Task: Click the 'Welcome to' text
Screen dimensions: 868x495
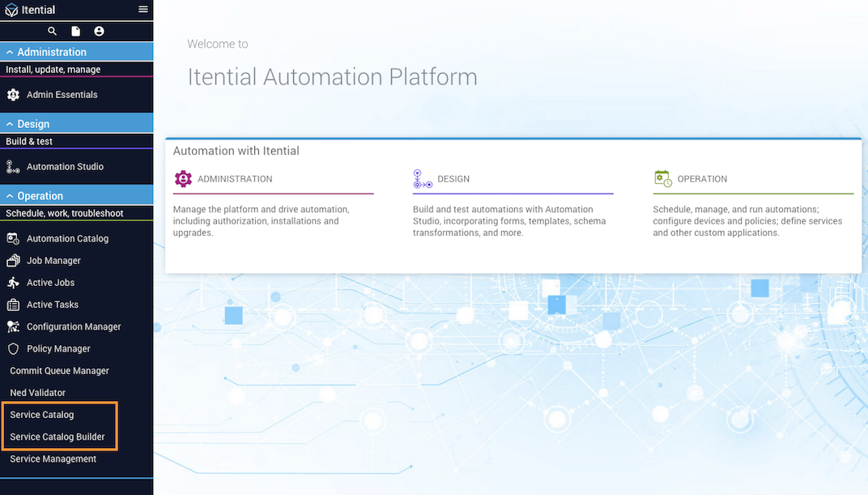Action: coord(218,45)
